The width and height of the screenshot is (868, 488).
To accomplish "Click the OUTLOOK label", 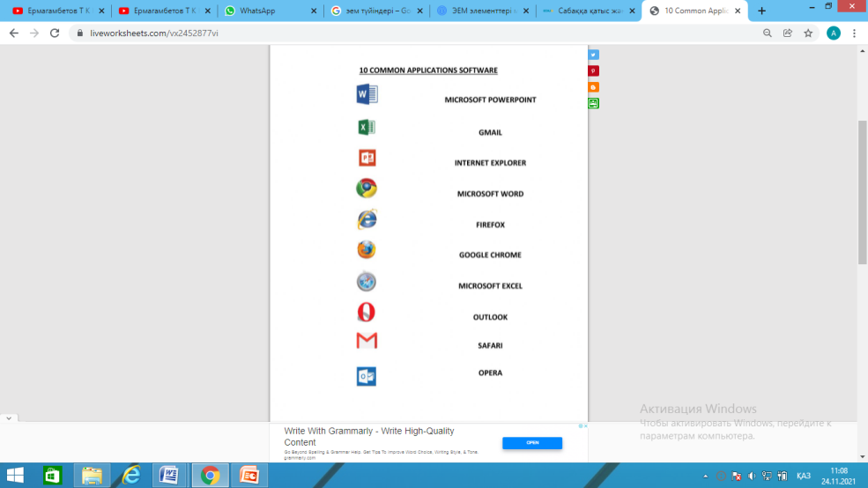I will pyautogui.click(x=490, y=317).
